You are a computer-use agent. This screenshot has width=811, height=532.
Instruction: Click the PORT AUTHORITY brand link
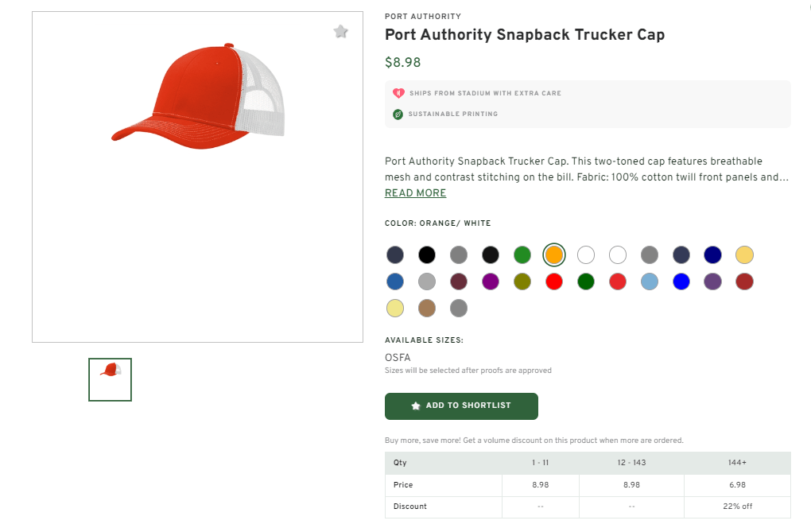coord(422,16)
